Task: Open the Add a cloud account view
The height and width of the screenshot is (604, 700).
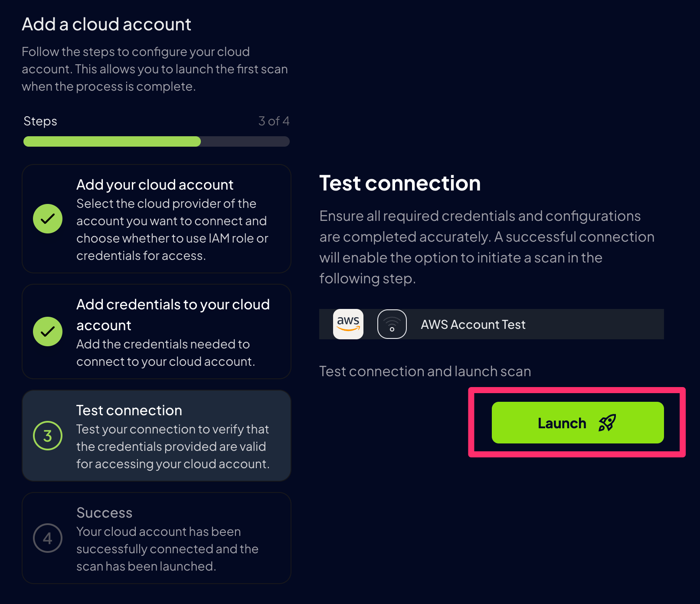Action: pyautogui.click(x=107, y=24)
